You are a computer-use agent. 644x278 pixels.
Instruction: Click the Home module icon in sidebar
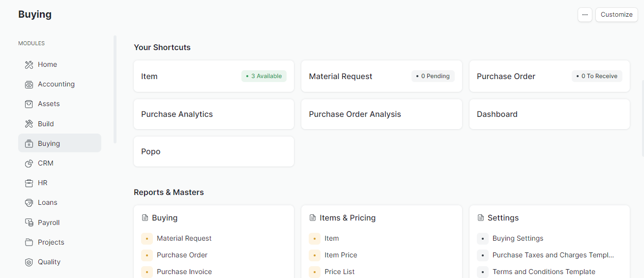[x=29, y=65]
